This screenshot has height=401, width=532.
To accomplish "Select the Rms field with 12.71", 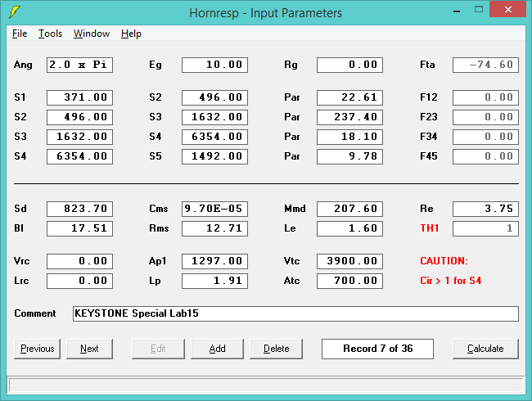I will 214,228.
